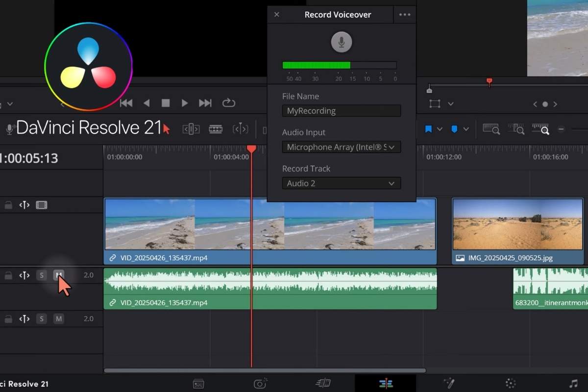Click the blue marker icon in the toolbar
588x392 pixels.
[x=455, y=129]
